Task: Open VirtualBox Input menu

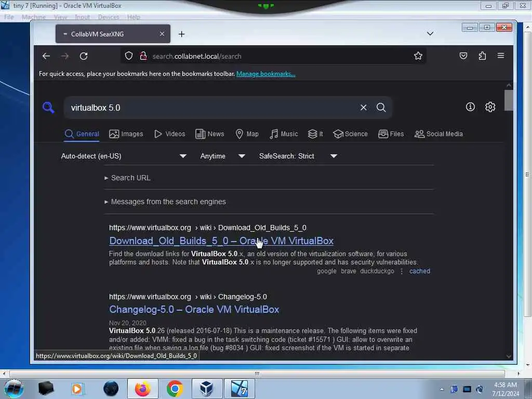Action: tap(83, 17)
